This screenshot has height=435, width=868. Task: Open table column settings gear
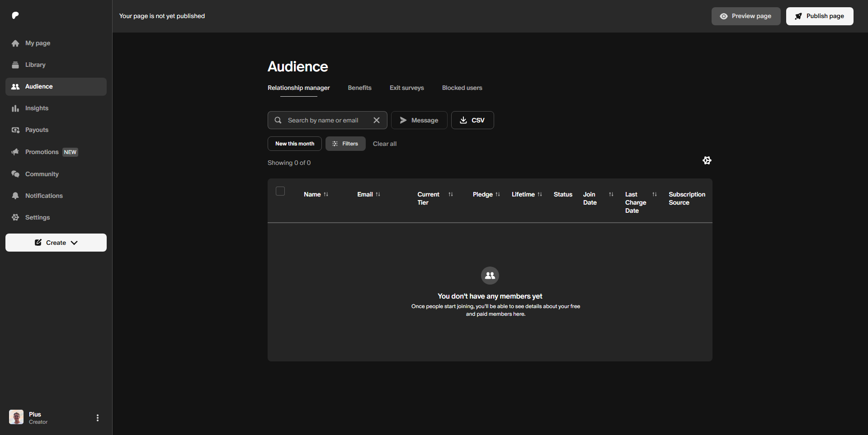pyautogui.click(x=707, y=160)
